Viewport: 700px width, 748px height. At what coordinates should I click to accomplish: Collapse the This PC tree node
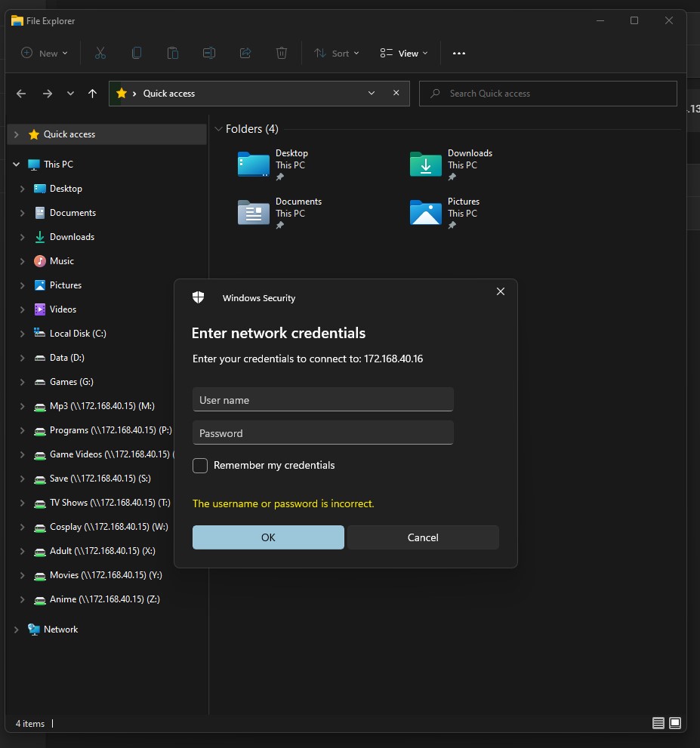click(16, 164)
